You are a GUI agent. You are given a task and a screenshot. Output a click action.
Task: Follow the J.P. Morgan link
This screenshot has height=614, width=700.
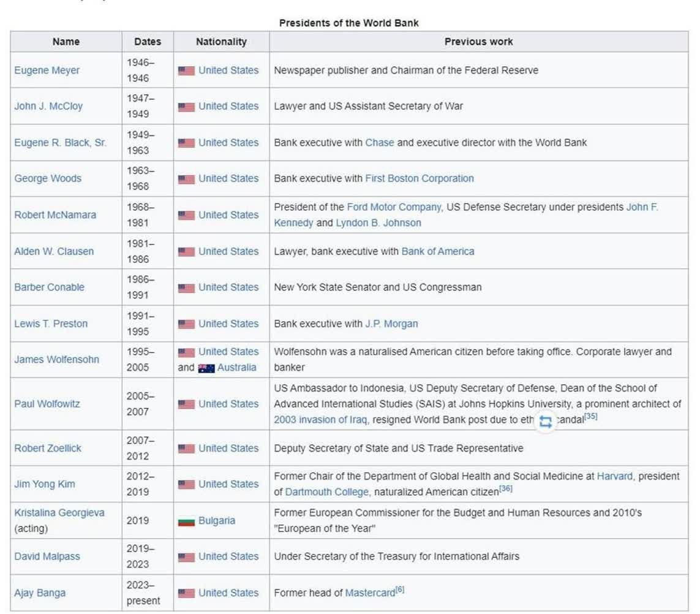pyautogui.click(x=391, y=324)
